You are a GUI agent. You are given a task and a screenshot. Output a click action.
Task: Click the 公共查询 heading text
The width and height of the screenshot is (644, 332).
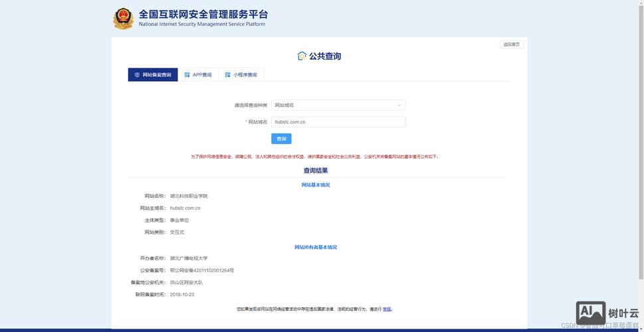(325, 56)
